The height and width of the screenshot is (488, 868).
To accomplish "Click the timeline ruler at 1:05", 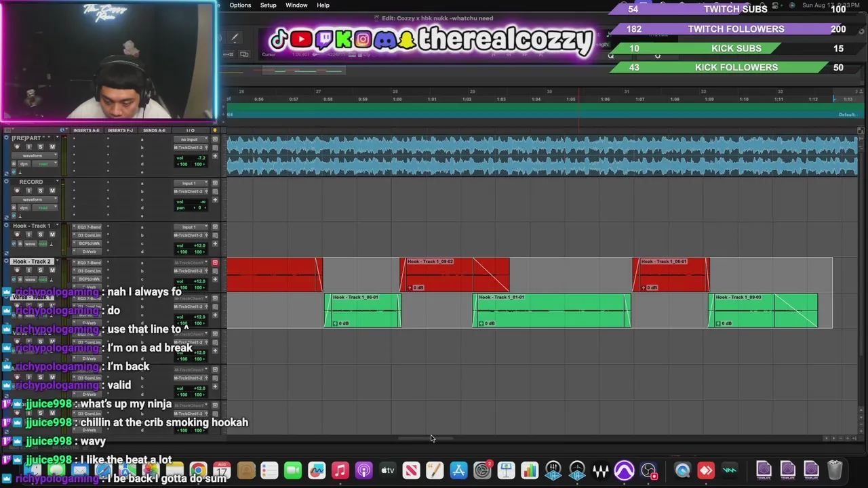I will [571, 99].
